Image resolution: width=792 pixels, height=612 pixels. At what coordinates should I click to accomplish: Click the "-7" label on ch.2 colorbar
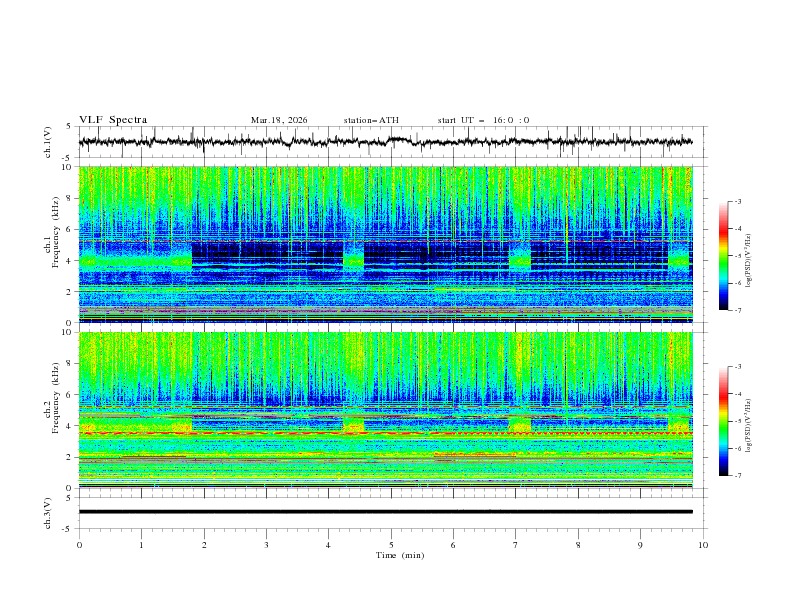(738, 476)
